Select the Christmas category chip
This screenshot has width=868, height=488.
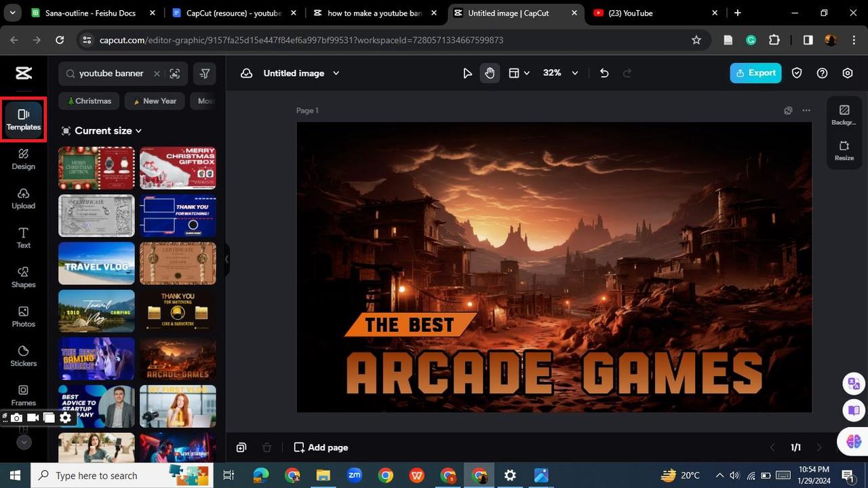89,101
